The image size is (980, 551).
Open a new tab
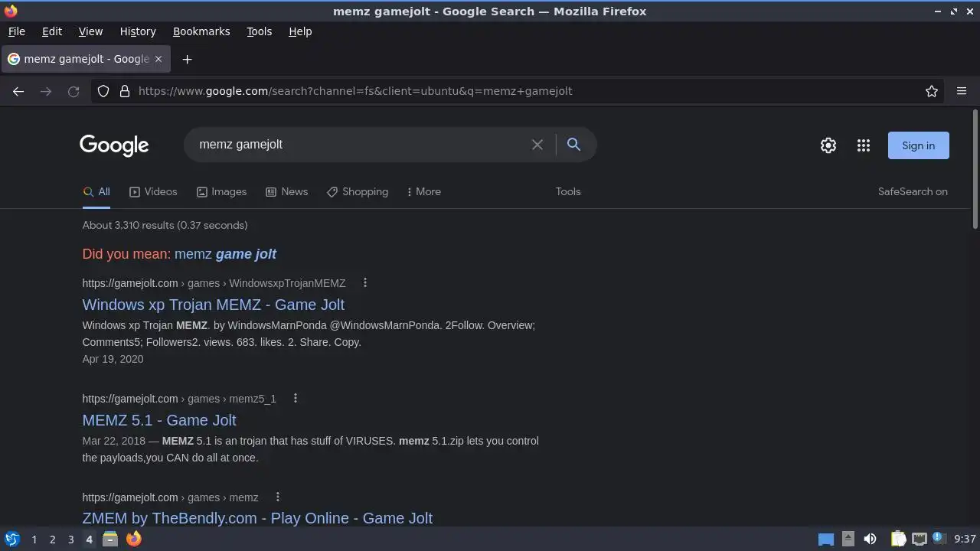pos(187,59)
